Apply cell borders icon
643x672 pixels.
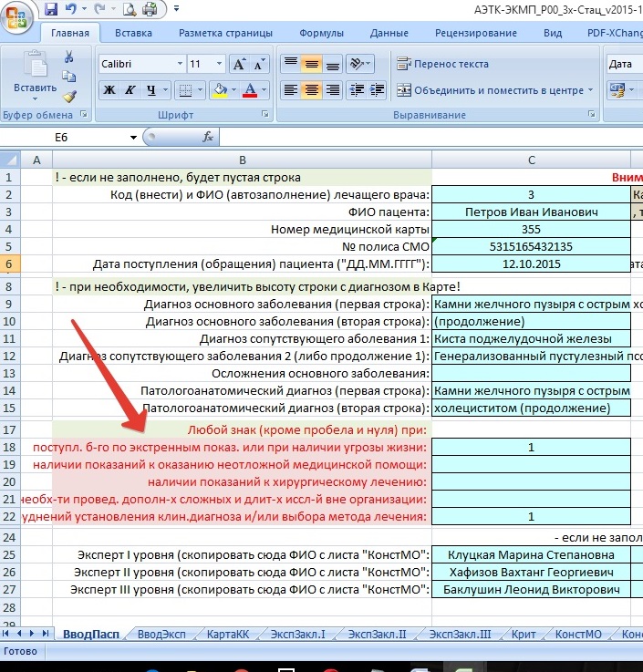[185, 90]
